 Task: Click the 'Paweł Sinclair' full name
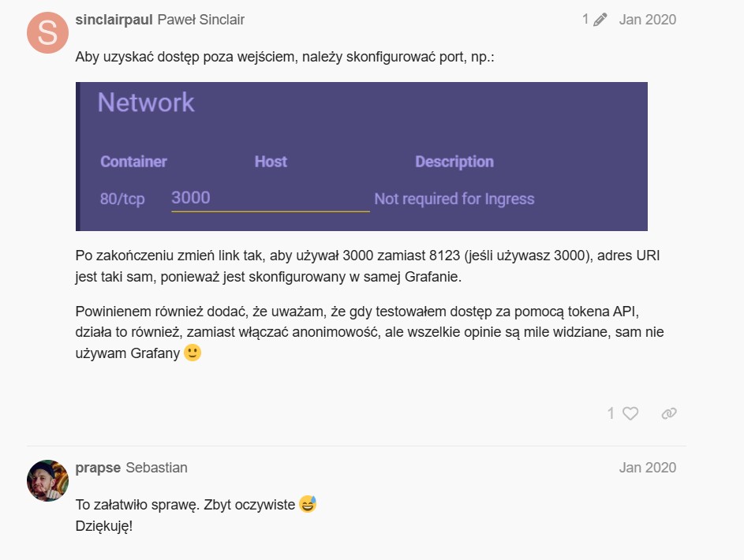[x=201, y=20]
